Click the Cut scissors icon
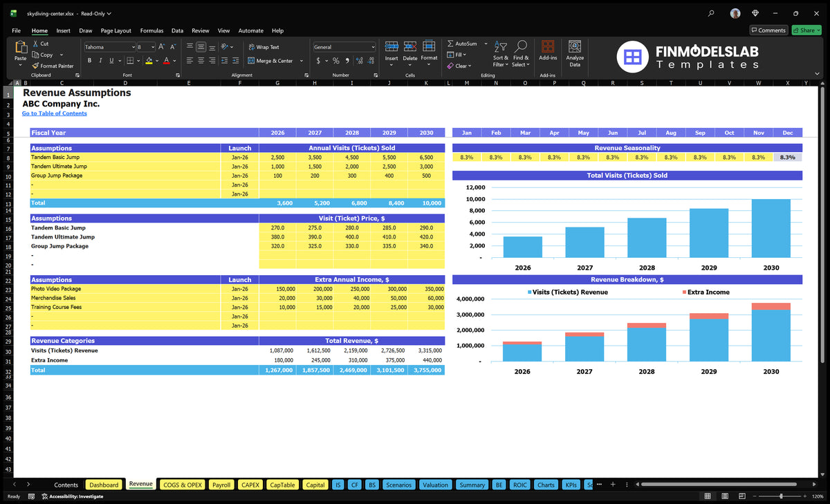 [35, 44]
